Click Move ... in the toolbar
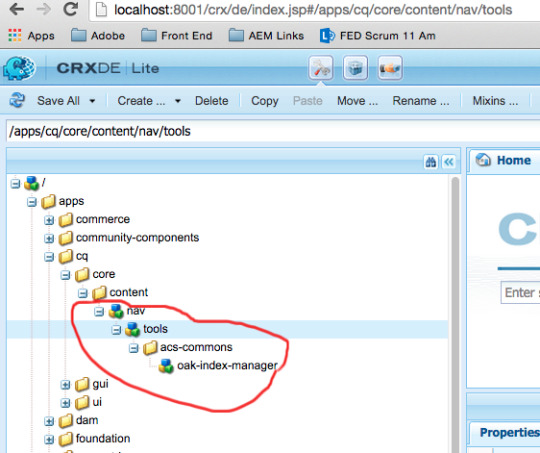Screen dimensions: 540x453 357,101
